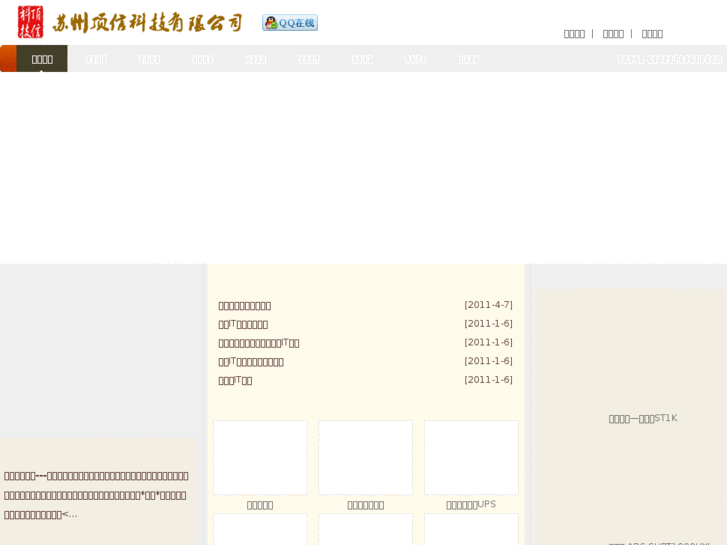Open the middle of three top-right header links
This screenshot has height=545, width=727.
pyautogui.click(x=613, y=34)
